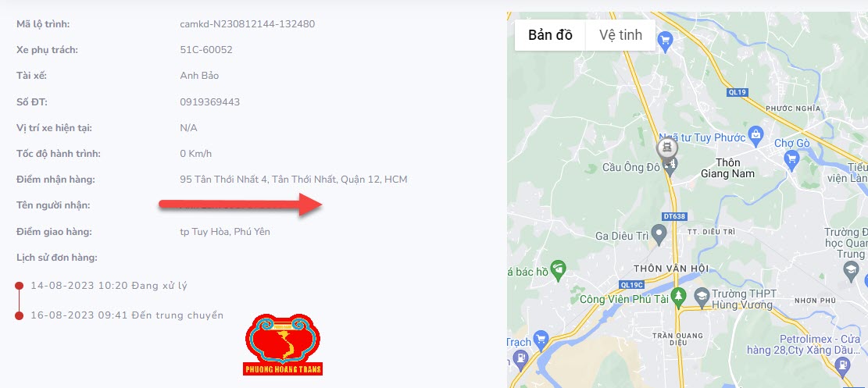Click the green icon near 'á bác hồ'
This screenshot has height=388, width=868.
point(559,269)
